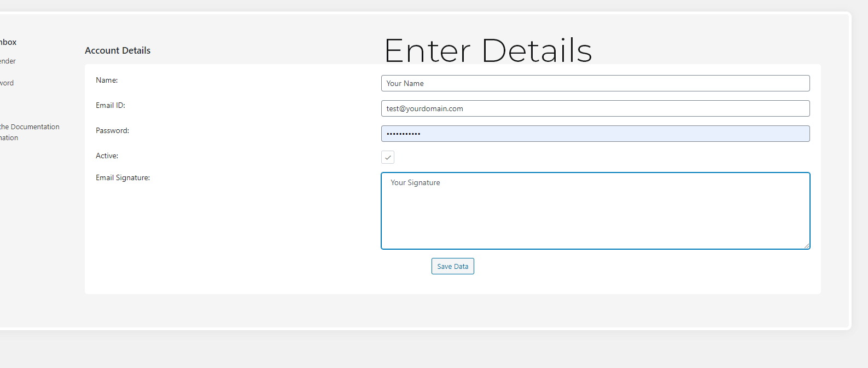Viewport: 868px width, 368px height.
Task: Open the Documentation link in the sidebar
Action: tap(30, 127)
